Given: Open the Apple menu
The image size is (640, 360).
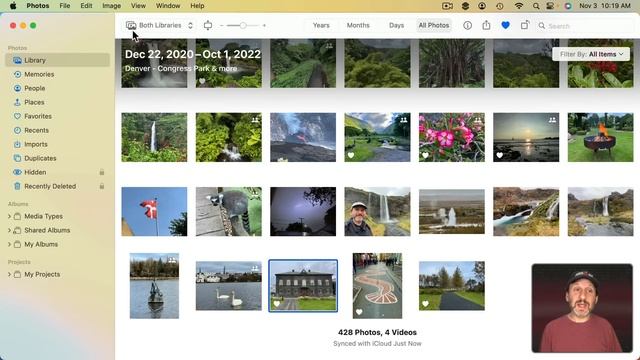Looking at the screenshot, I should 13,6.
